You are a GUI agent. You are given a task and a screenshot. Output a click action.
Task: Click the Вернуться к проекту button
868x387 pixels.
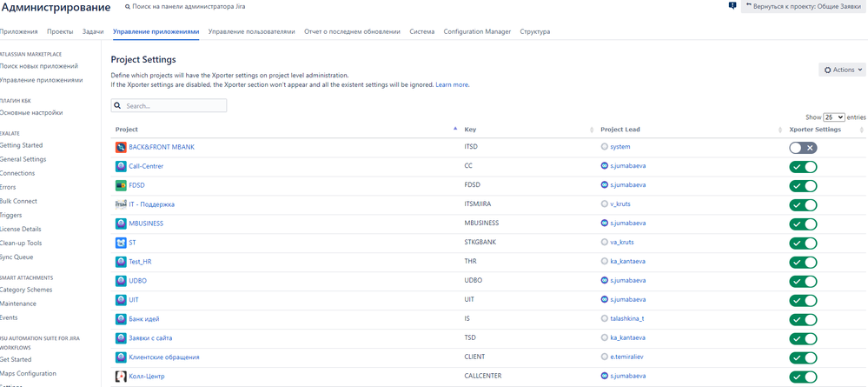click(x=805, y=6)
